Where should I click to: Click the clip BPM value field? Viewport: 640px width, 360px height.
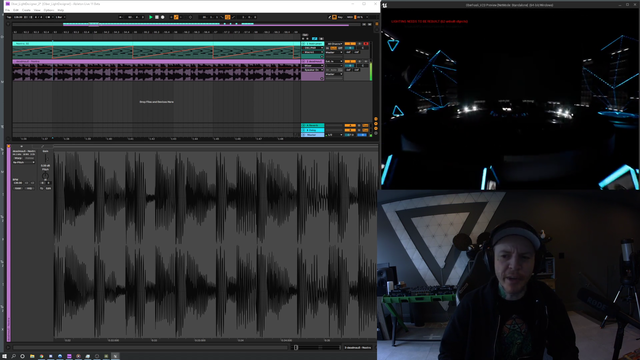18,183
